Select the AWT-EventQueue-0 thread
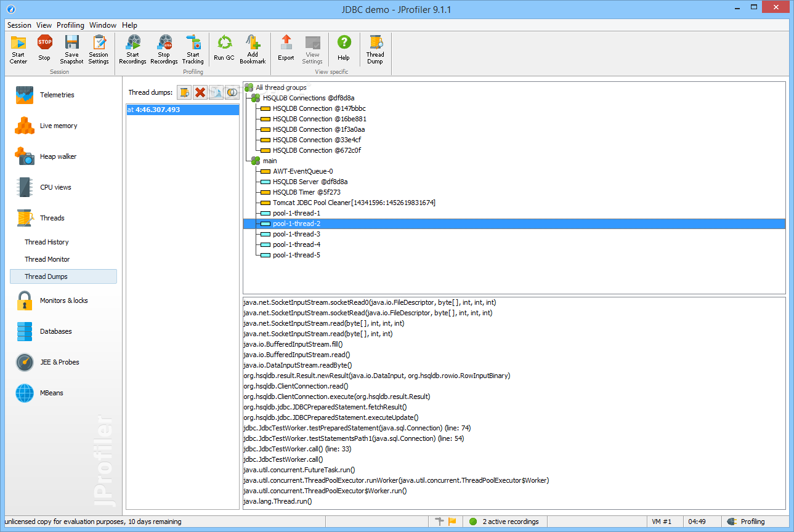 (x=303, y=171)
